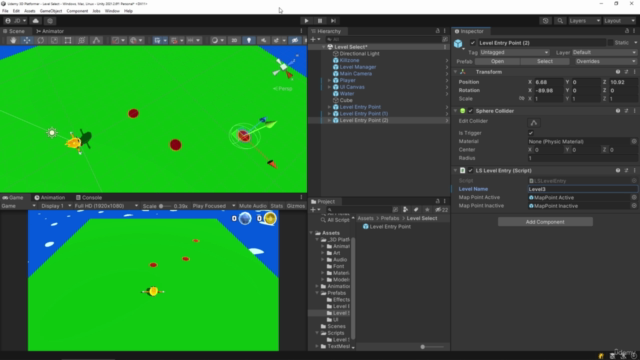Screen dimensions: 640x360
Task: Open the Component menu
Action: (77, 11)
